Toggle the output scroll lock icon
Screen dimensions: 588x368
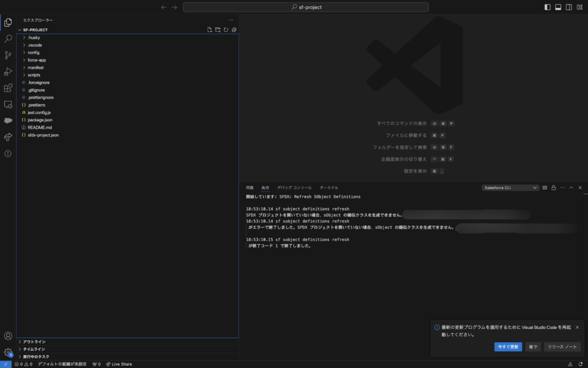coord(554,187)
